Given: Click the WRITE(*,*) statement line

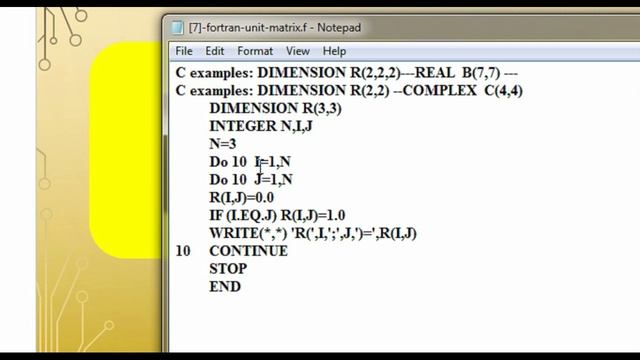Looking at the screenshot, I should [x=313, y=233].
